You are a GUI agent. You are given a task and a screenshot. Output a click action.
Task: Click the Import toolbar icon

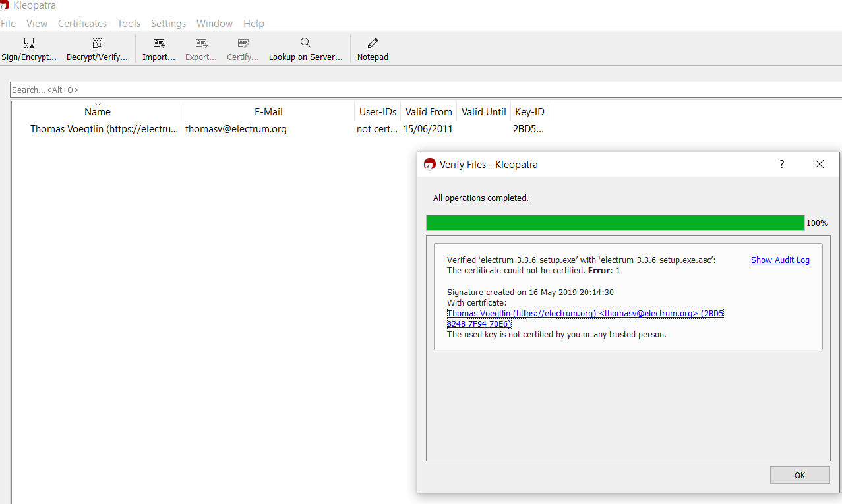point(159,49)
